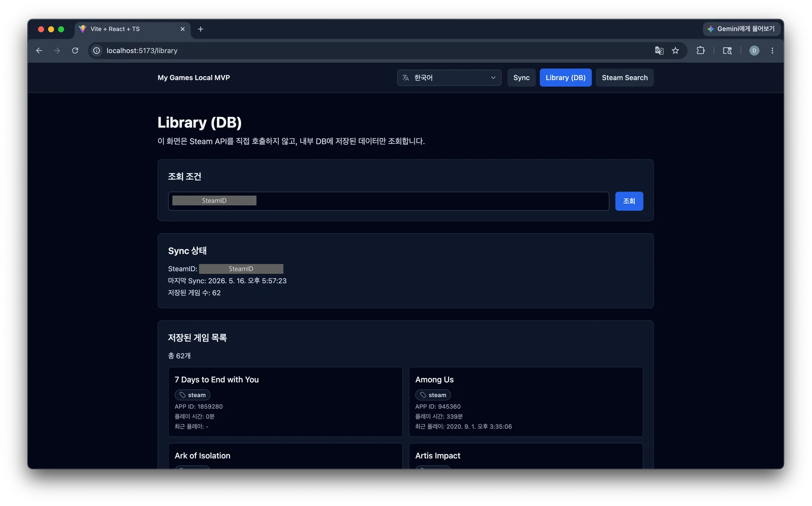The image size is (812, 506).
Task: Open the tab search side panel icon
Action: [727, 51]
